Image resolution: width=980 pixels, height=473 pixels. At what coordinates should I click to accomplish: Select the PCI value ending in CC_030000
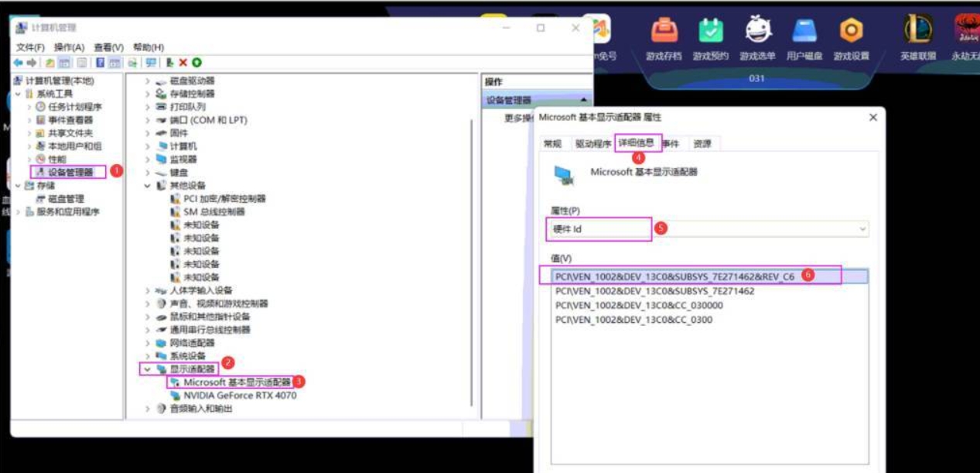[x=639, y=305]
